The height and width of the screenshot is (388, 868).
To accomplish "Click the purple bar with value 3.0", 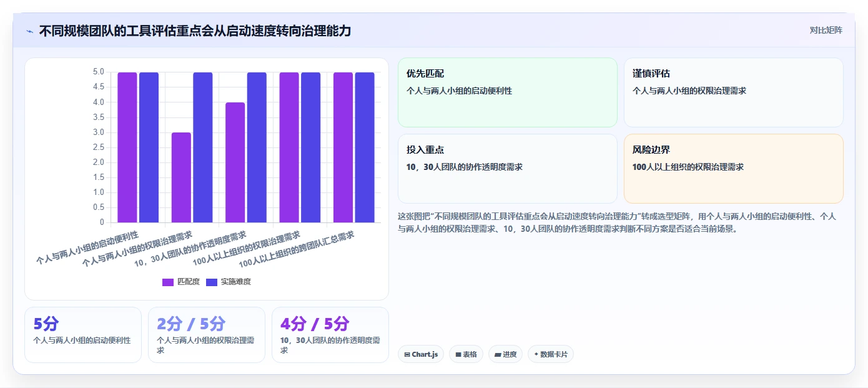I will (x=181, y=177).
